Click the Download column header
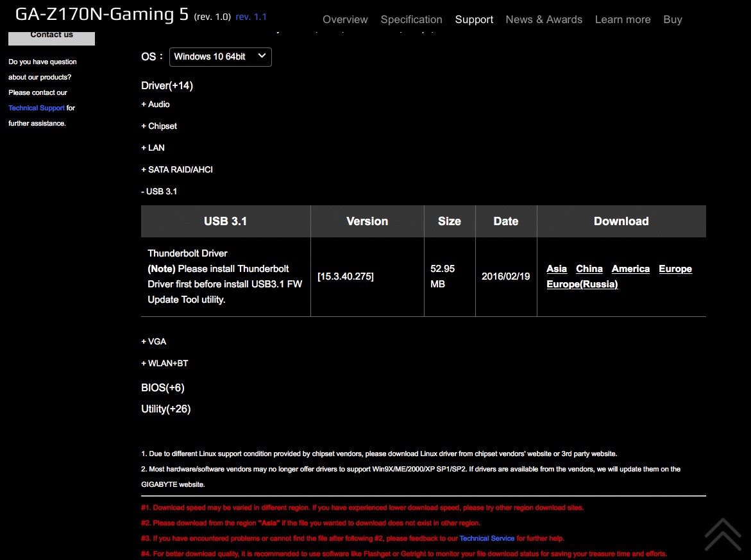Screen dimensions: 751x560 (621, 221)
